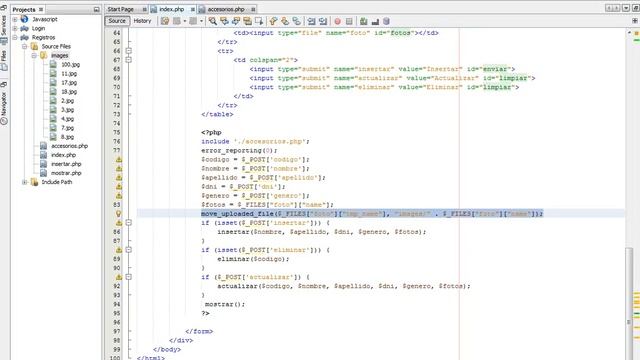Image resolution: width=640 pixels, height=360 pixels.
Task: Click Find Next Occurrence icon
Action: [236, 21]
